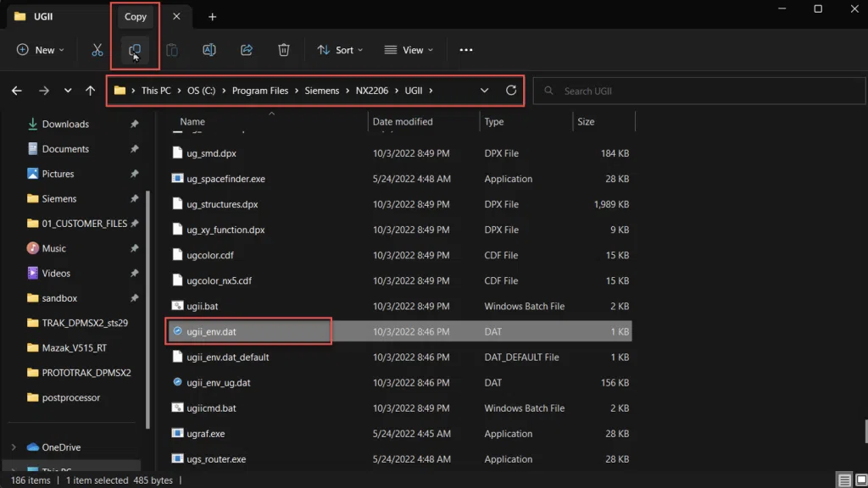868x488 pixels.
Task: Close the UGII tab
Action: [176, 17]
